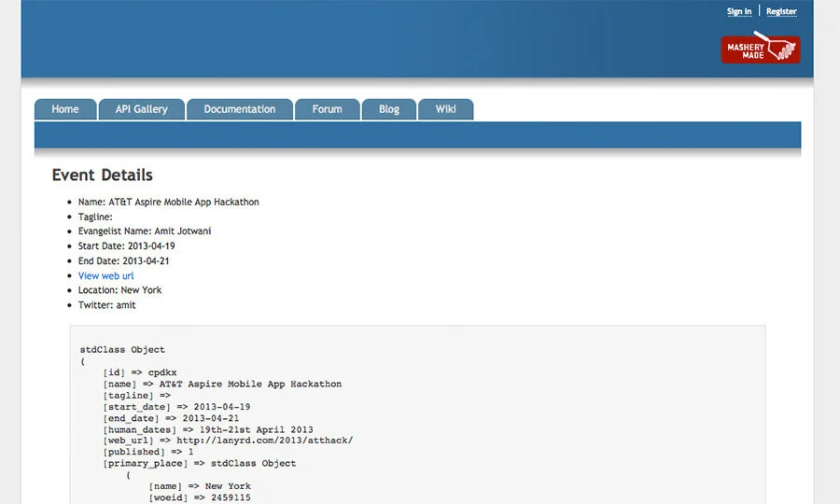The height and width of the screenshot is (504, 840).
Task: Click the stdClass Object header in code block
Action: coord(122,350)
